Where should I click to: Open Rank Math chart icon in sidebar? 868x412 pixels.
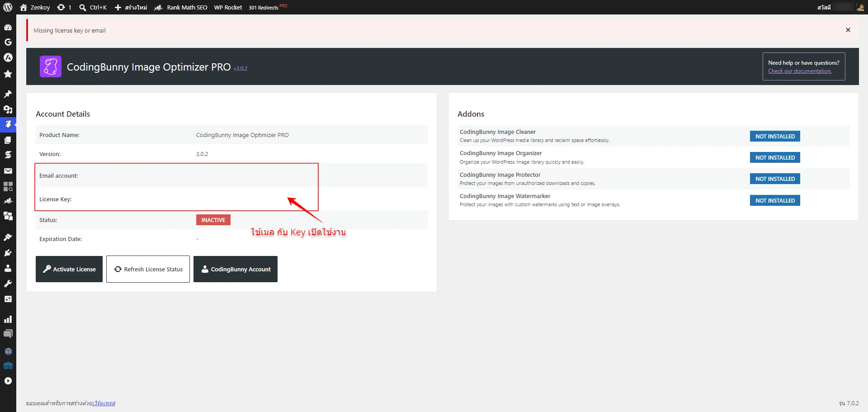pos(8,201)
